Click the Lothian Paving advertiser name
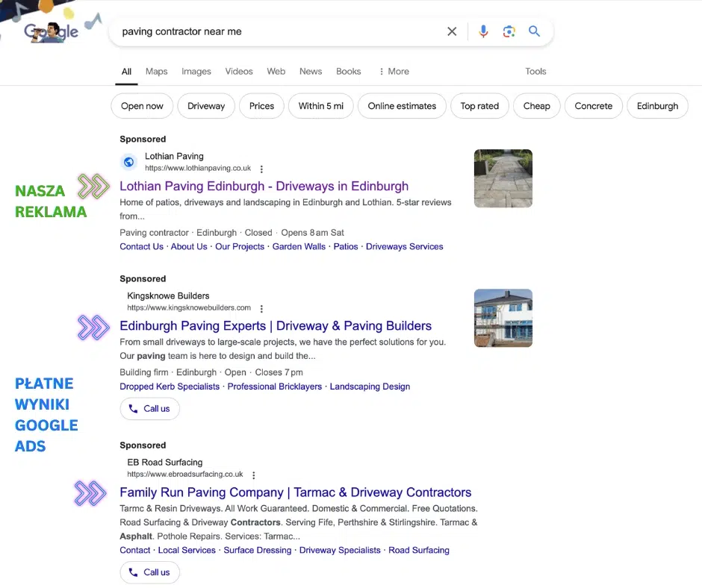 pos(174,156)
